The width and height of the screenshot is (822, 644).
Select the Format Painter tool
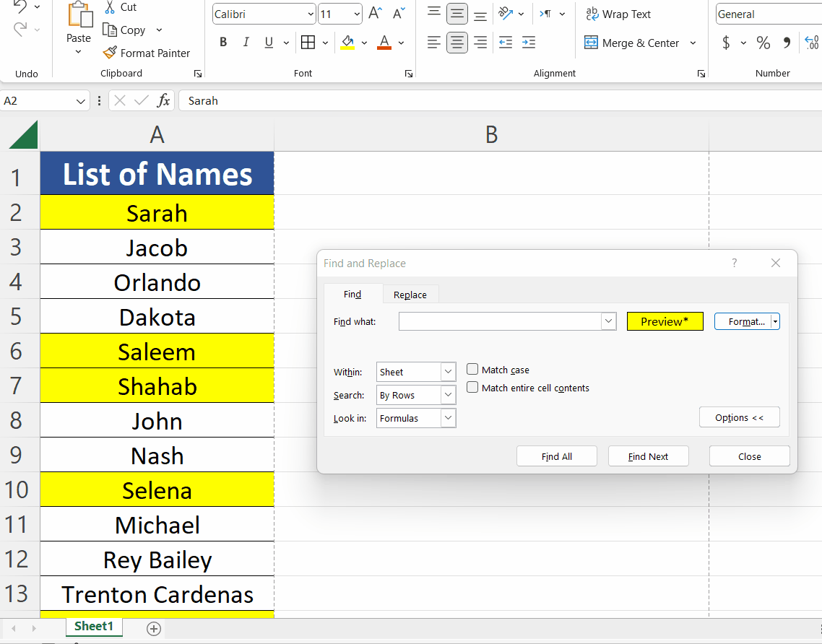click(147, 53)
